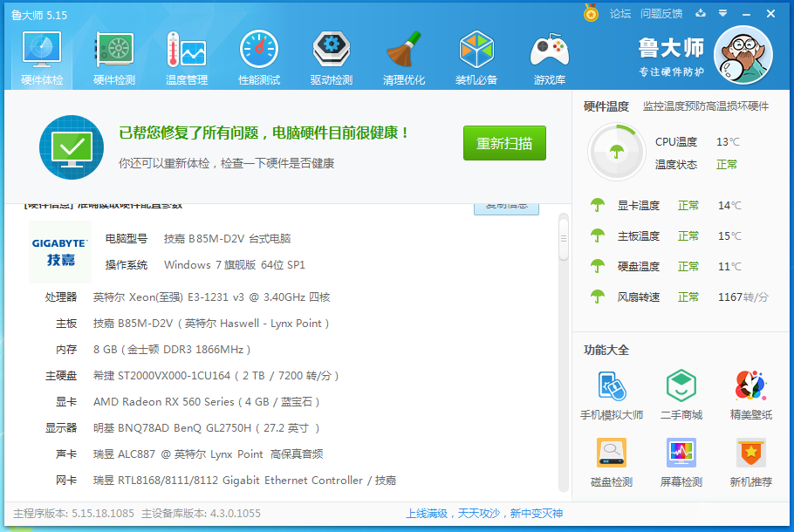The width and height of the screenshot is (794, 532).
Task: Click the 硬盘温度 umbrella icon
Action: click(598, 266)
